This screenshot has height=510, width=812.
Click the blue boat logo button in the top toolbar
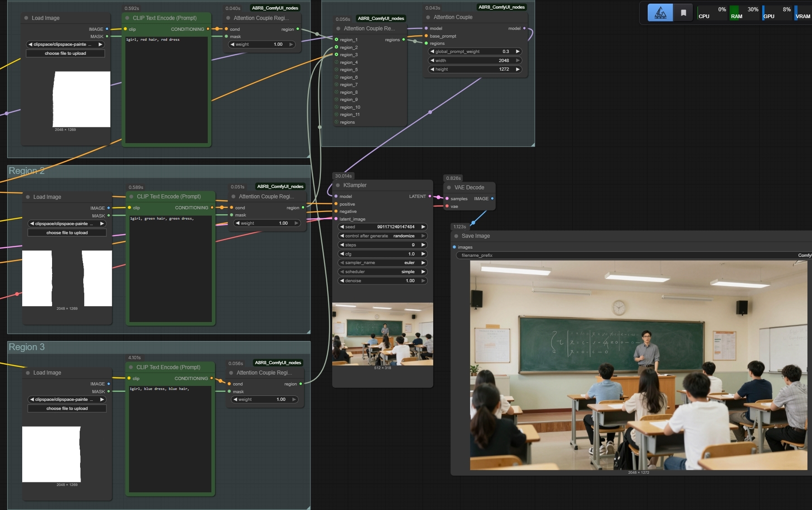point(660,13)
